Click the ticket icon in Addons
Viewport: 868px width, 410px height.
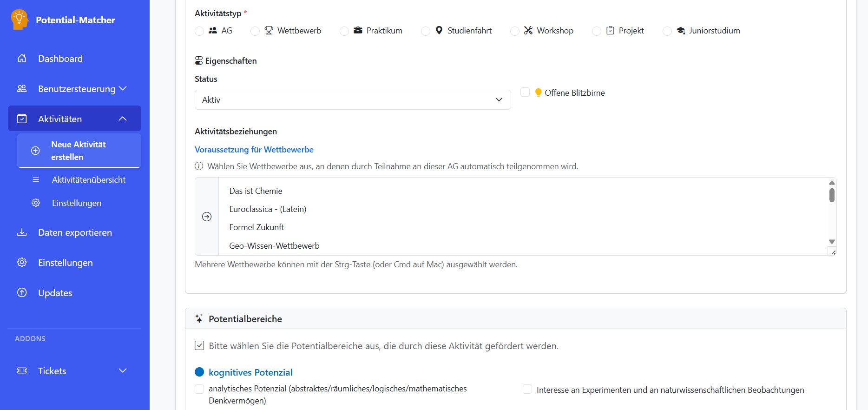pos(22,370)
